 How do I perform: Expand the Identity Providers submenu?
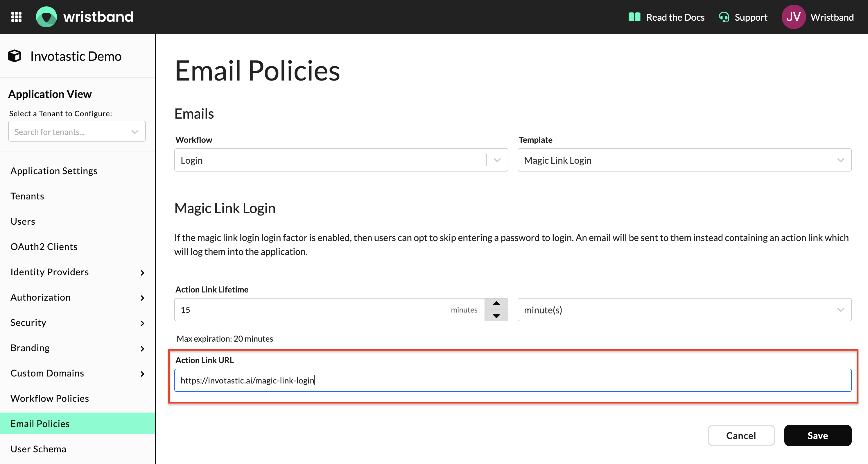coord(142,272)
